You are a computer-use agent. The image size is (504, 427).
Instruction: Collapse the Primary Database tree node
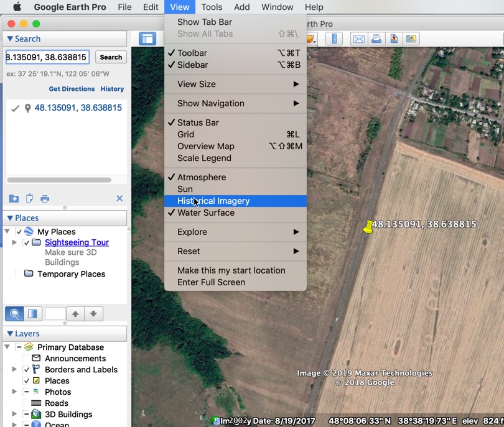pos(7,347)
